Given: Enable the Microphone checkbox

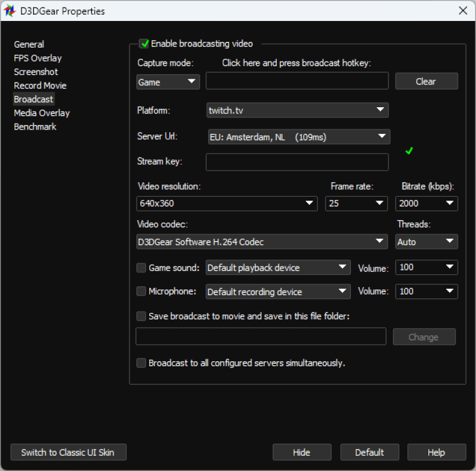Looking at the screenshot, I should (x=141, y=291).
